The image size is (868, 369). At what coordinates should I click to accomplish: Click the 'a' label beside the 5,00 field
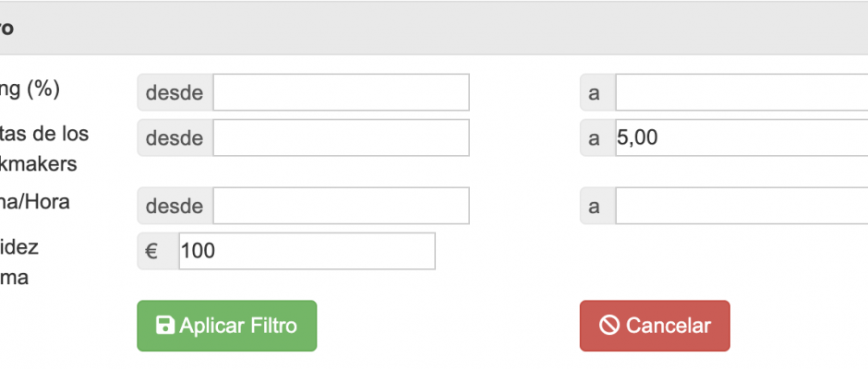point(597,138)
